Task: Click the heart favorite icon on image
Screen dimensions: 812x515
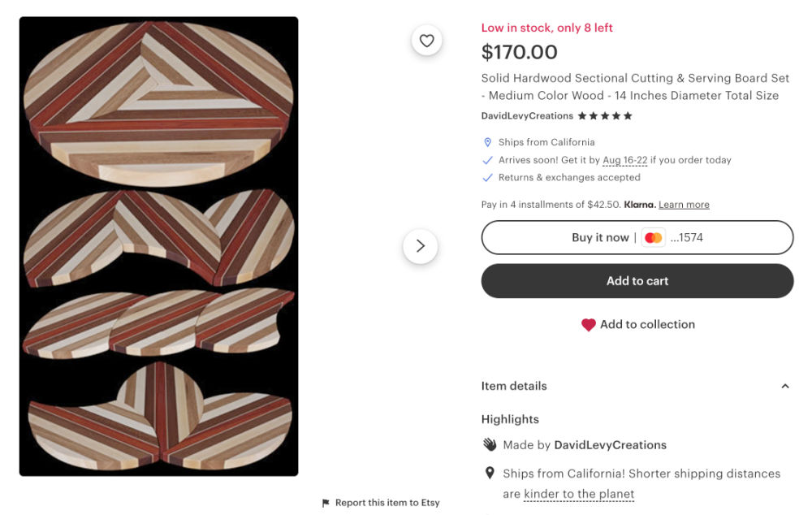Action: tap(427, 41)
